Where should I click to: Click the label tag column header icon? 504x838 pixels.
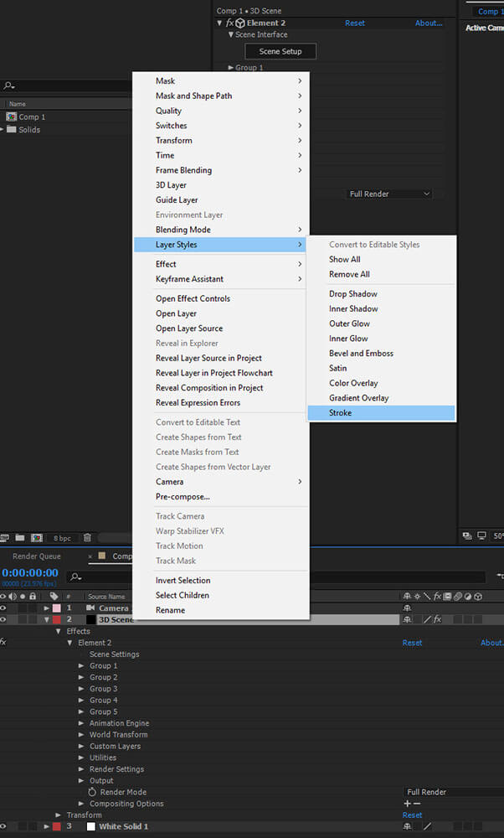click(54, 596)
